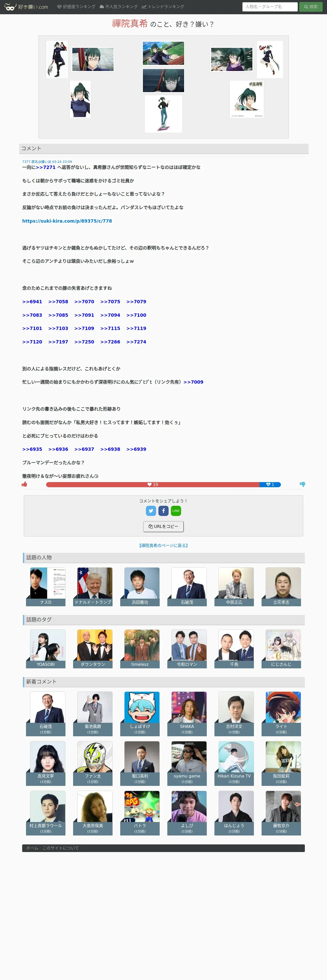Jump to comment >>7274
The image size is (327, 980).
click(x=136, y=342)
